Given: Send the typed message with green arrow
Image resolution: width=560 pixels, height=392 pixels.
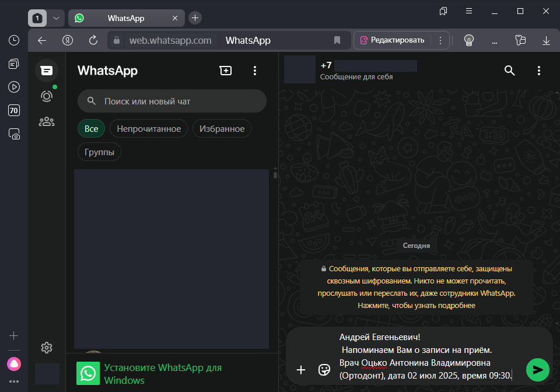Looking at the screenshot, I should pyautogui.click(x=538, y=370).
